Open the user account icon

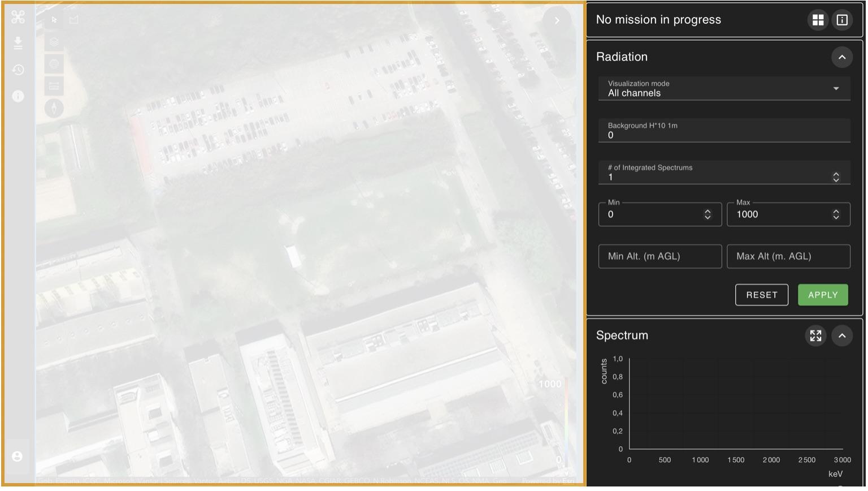point(18,456)
